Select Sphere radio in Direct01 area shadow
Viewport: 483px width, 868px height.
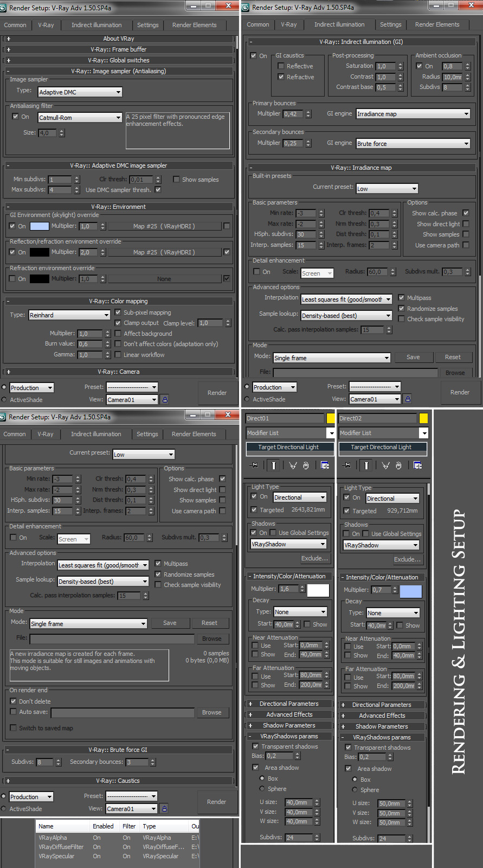[262, 789]
